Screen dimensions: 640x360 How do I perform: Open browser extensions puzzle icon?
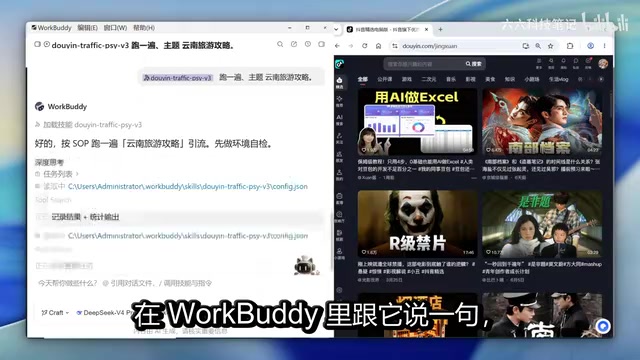(x=570, y=46)
